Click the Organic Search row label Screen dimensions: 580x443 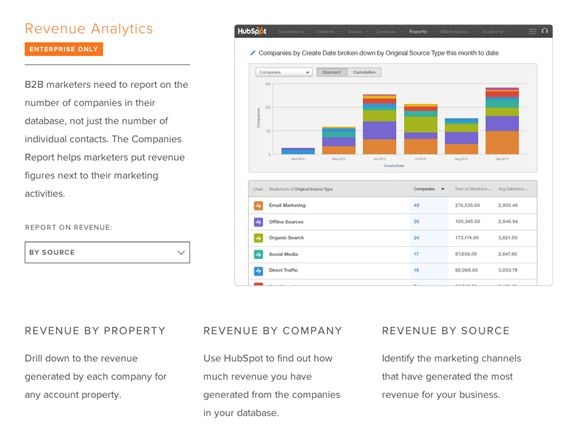(286, 238)
